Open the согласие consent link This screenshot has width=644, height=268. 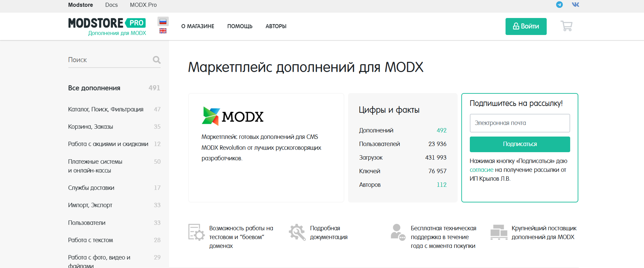pos(481,170)
